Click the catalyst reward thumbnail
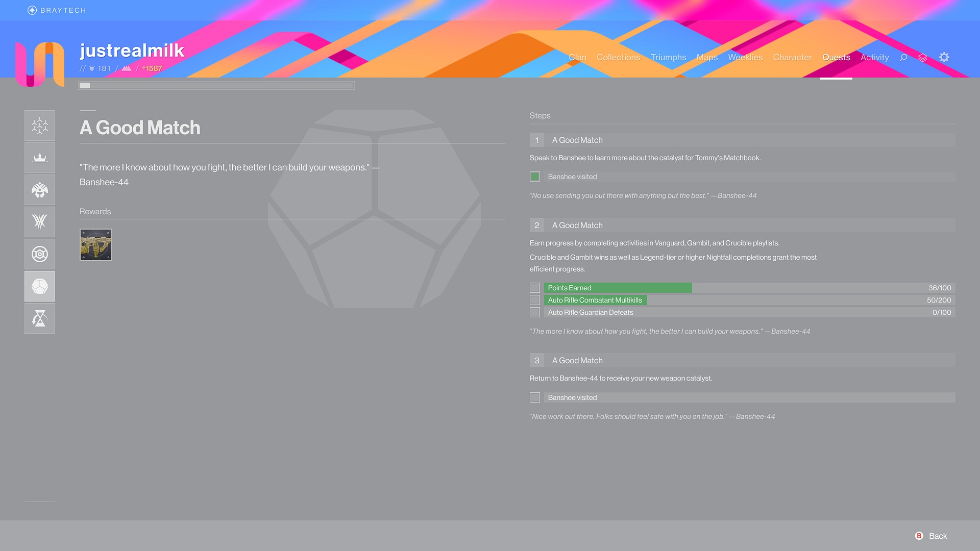The height and width of the screenshot is (551, 980). coord(96,245)
